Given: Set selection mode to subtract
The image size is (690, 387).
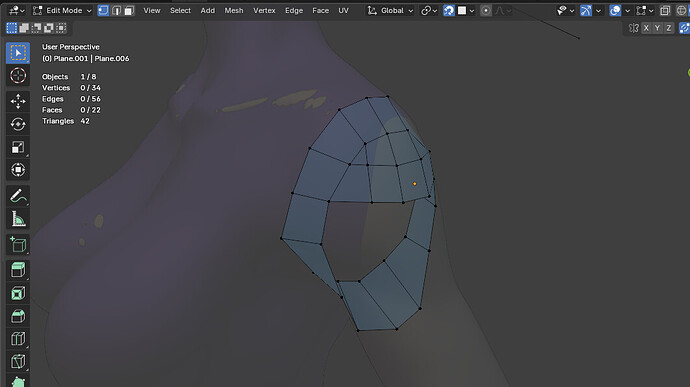Looking at the screenshot, I should tap(36, 28).
